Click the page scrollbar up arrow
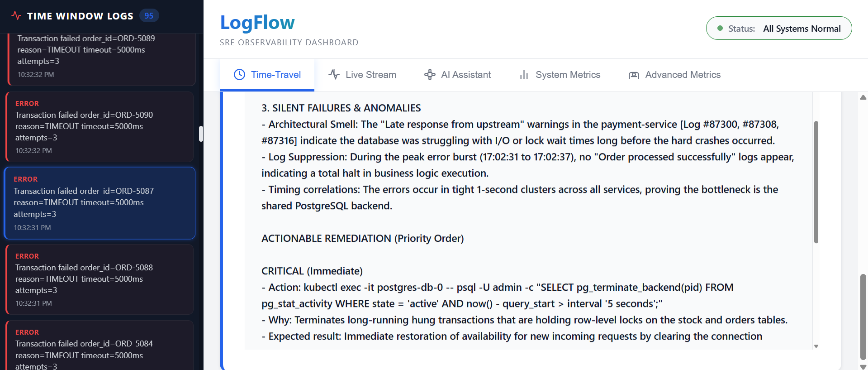This screenshot has height=370, width=868. pos(863,97)
